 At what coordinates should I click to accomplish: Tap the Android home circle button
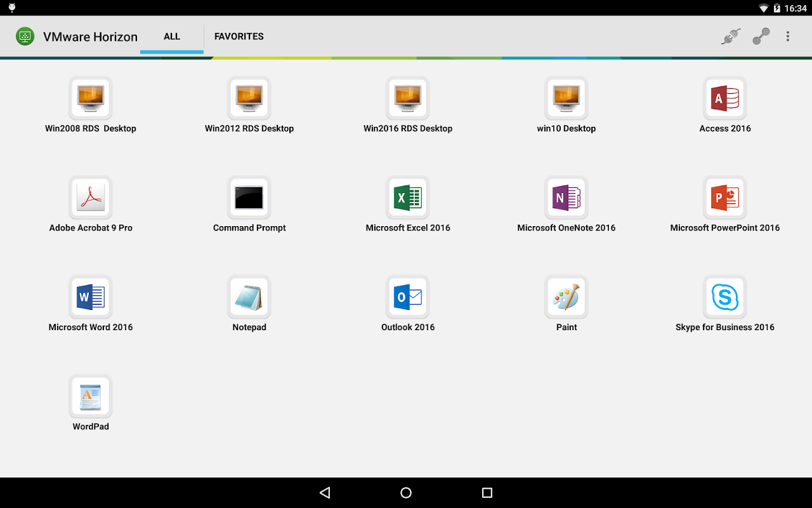pyautogui.click(x=406, y=493)
